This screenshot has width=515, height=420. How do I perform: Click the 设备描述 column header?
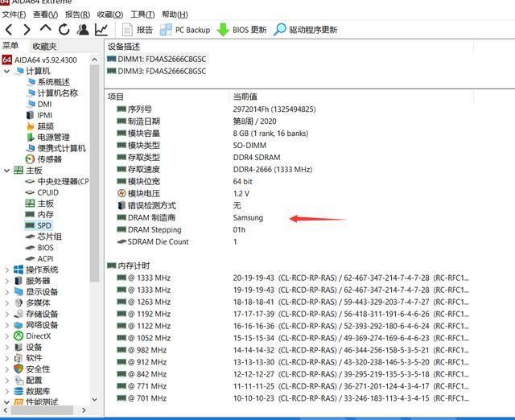tap(124, 47)
